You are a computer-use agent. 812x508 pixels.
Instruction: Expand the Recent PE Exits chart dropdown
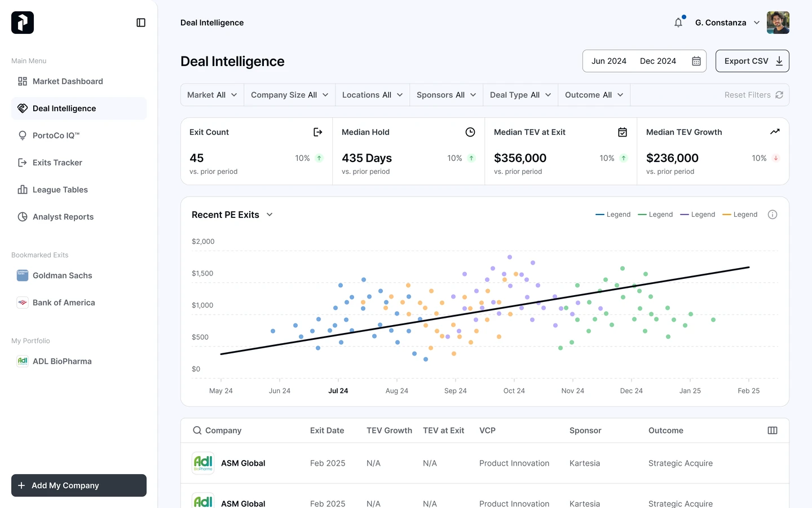tap(270, 214)
